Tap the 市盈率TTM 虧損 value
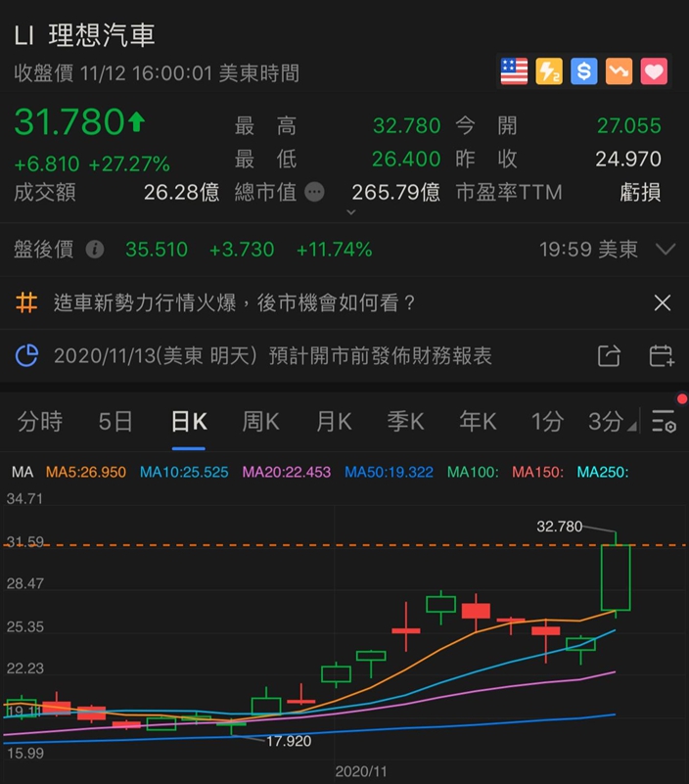The width and height of the screenshot is (689, 784). click(640, 192)
